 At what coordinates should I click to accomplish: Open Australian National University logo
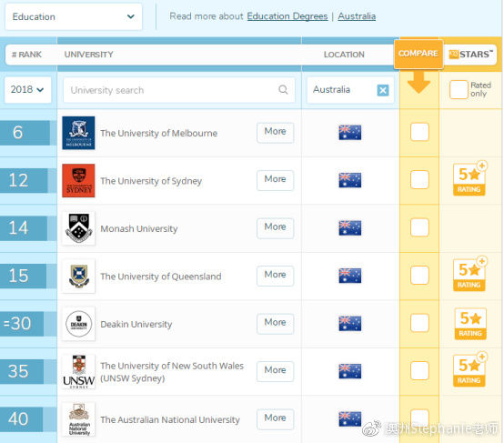(78, 419)
